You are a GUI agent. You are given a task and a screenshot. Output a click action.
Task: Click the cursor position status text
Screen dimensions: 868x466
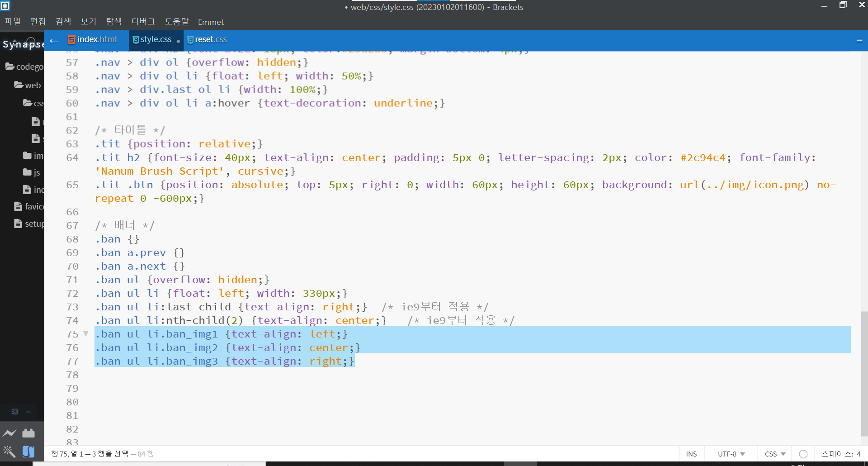90,454
